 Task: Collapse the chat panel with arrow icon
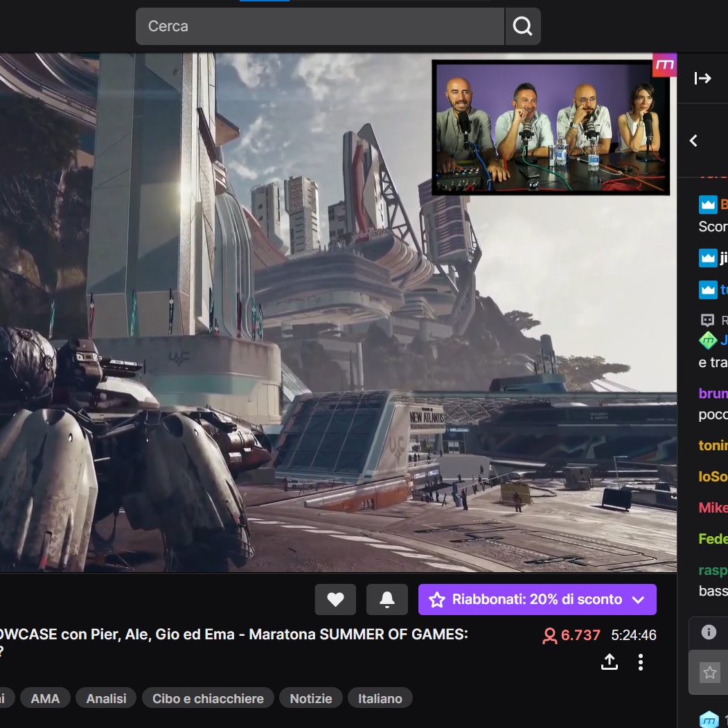click(702, 78)
